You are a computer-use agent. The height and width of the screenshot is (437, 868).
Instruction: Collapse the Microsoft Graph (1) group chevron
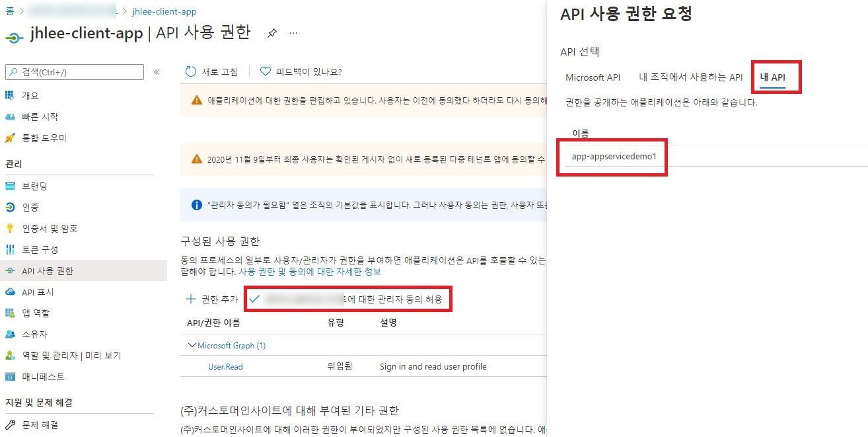coord(192,345)
